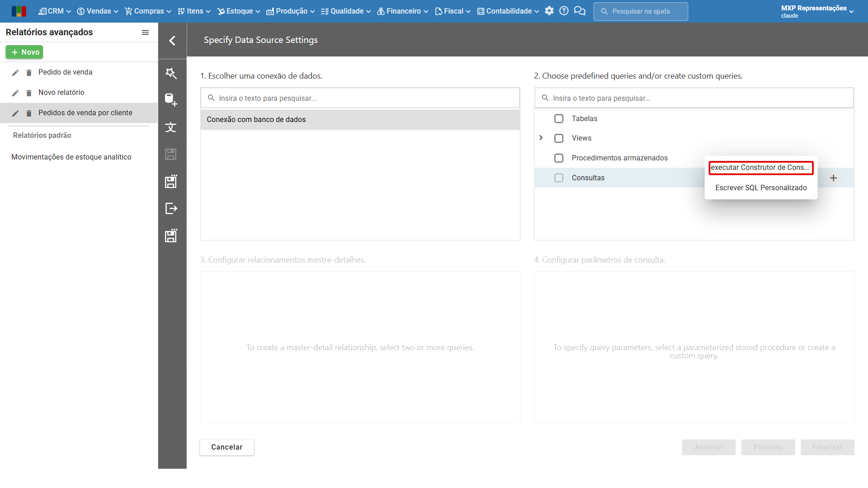This screenshot has width=868, height=488.
Task: Click the queries search field
Action: pos(694,98)
